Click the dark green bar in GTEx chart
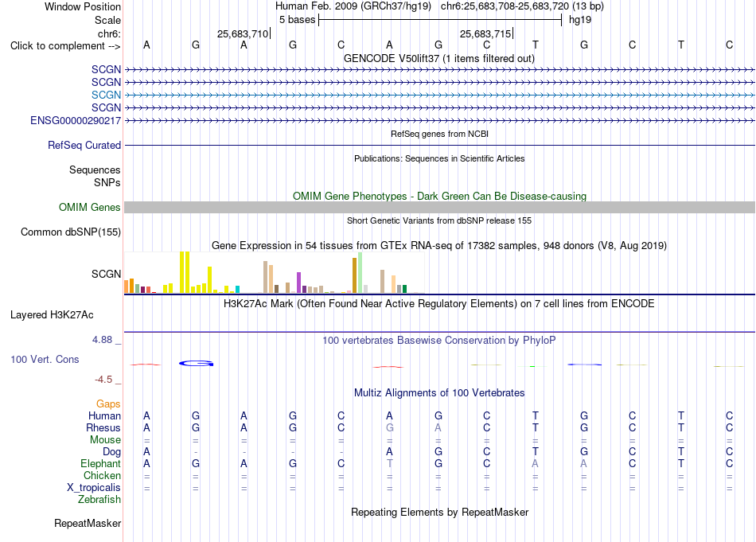 point(404,289)
